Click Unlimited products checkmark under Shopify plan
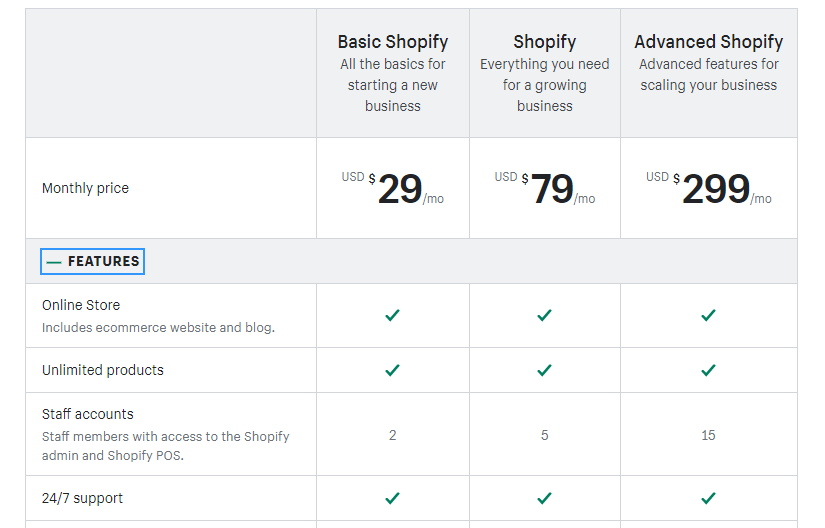Viewport: 825px width, 528px height. pyautogui.click(x=544, y=370)
